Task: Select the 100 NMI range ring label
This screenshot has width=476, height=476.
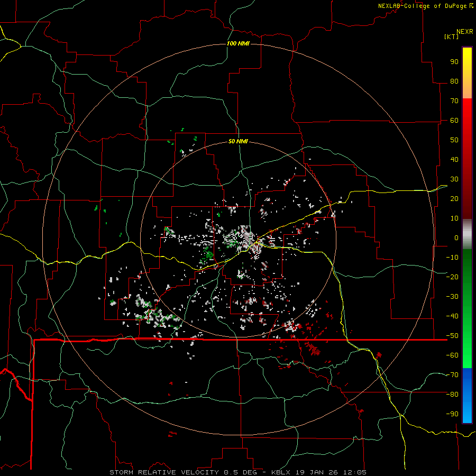Action: click(238, 43)
